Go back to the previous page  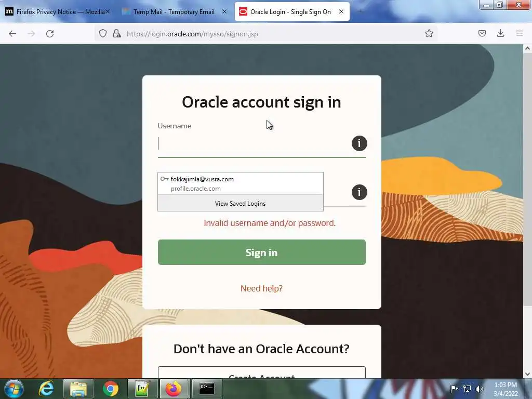point(12,34)
